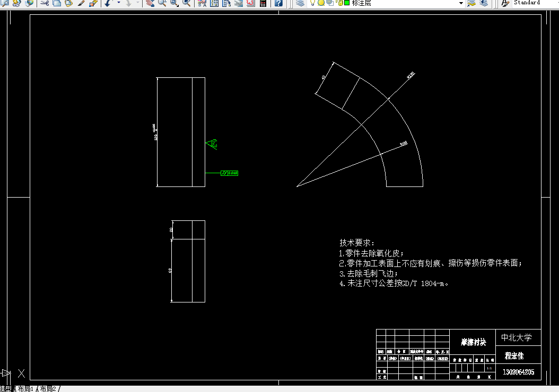
Task: Click the 3D DWF export icon
Action: [x=29, y=3]
